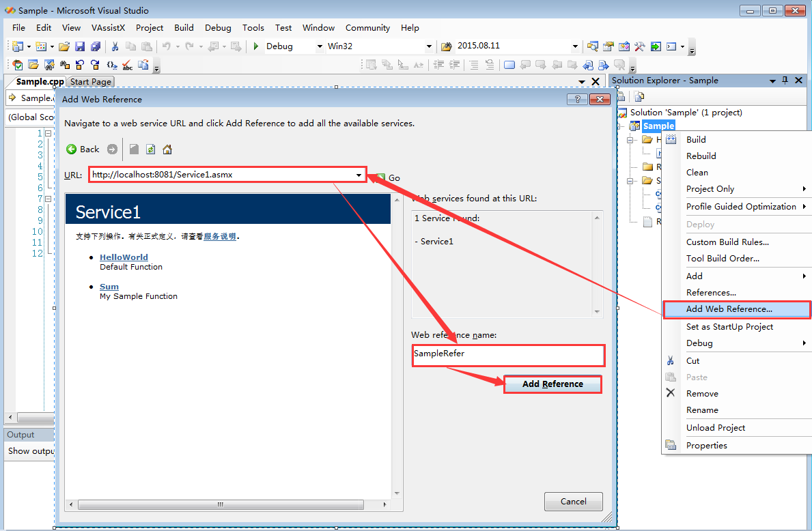Go to Home in Add Web Reference browser
This screenshot has width=812, height=531.
[x=167, y=149]
